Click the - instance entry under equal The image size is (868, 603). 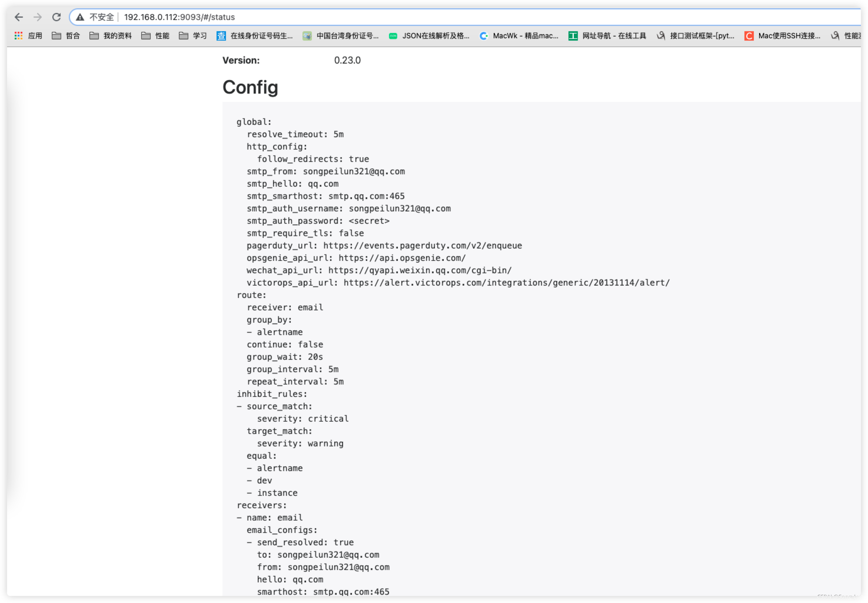coord(272,493)
